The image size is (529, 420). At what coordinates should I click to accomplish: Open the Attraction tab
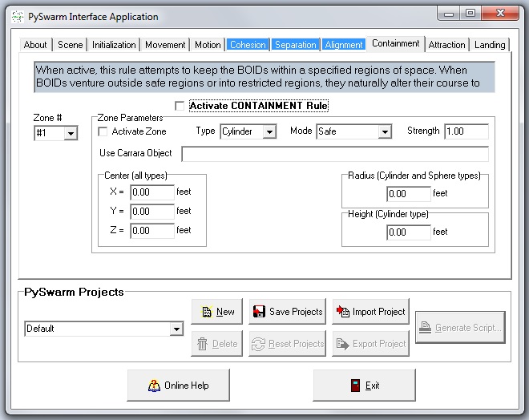pyautogui.click(x=446, y=45)
